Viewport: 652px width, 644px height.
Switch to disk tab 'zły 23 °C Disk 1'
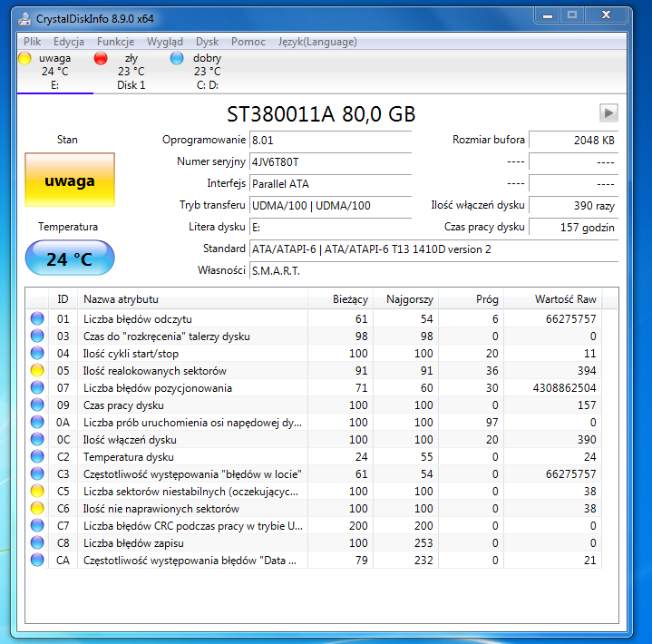tap(131, 72)
